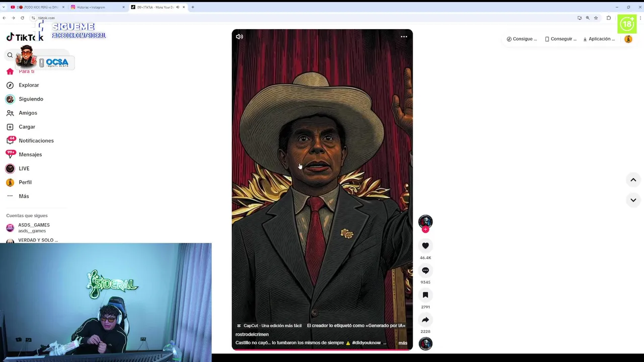Open the CapCut 'Una edición más fácil' link
644x362 pixels.
269,326
